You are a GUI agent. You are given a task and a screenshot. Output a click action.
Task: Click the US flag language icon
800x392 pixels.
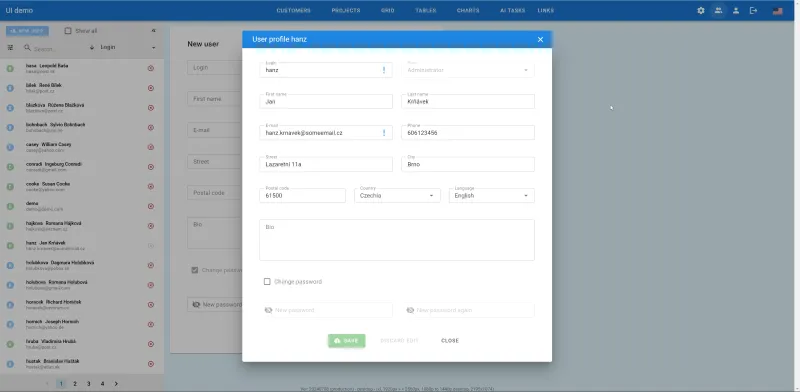pos(777,11)
